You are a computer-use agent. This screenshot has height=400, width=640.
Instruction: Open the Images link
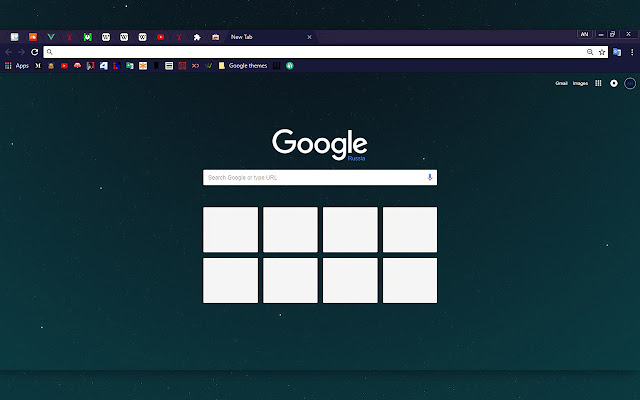580,83
